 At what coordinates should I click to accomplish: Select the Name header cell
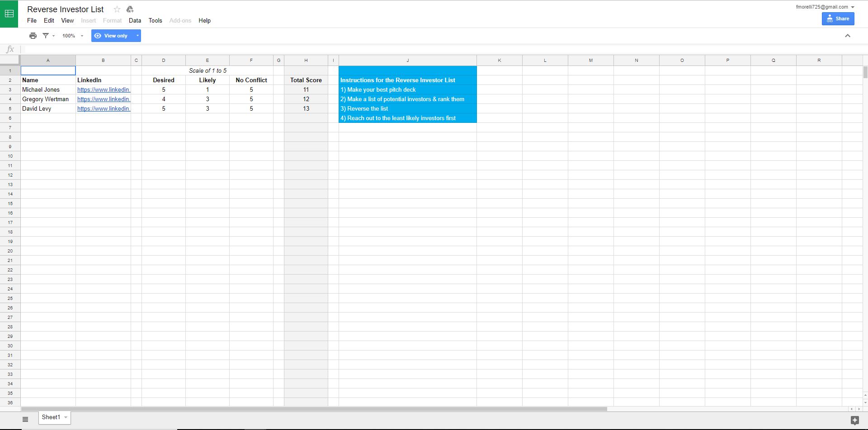48,80
